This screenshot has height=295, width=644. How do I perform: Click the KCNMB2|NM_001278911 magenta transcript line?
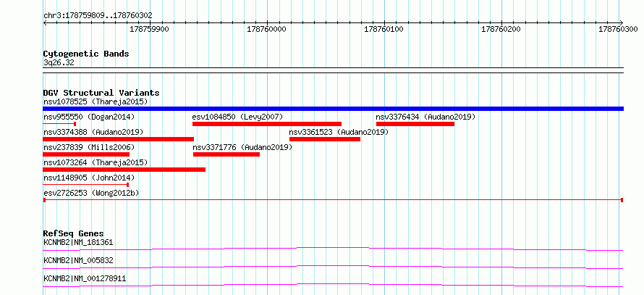tap(333, 285)
